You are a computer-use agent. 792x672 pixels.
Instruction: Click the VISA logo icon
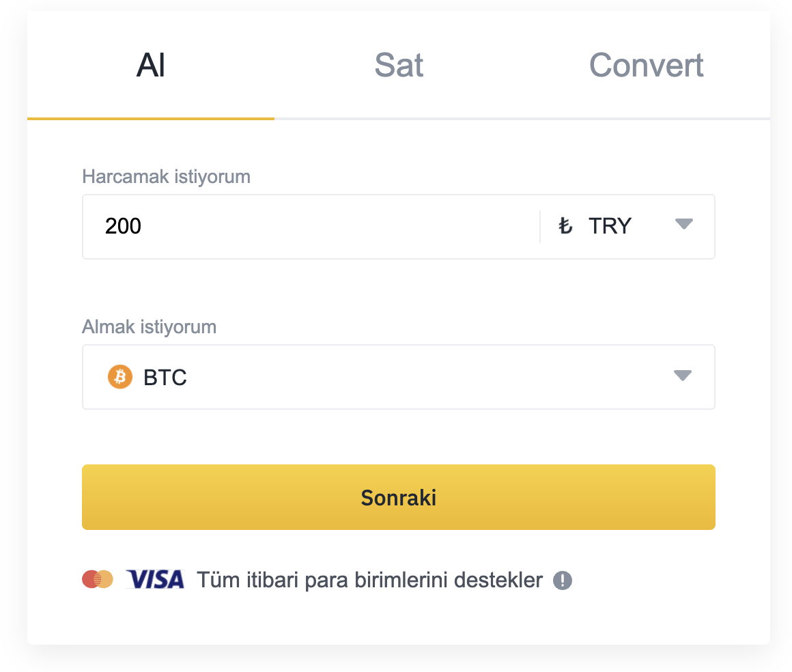156,580
